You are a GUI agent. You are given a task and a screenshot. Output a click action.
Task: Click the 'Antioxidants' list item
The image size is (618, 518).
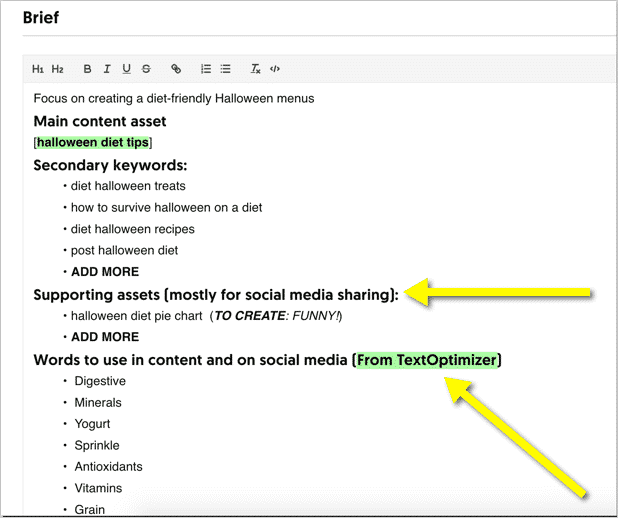click(x=108, y=467)
